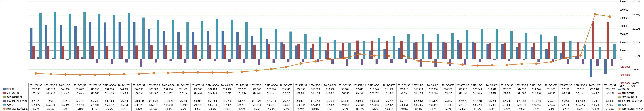Select the $14,668 operating CF cell

(x=595, y=105)
